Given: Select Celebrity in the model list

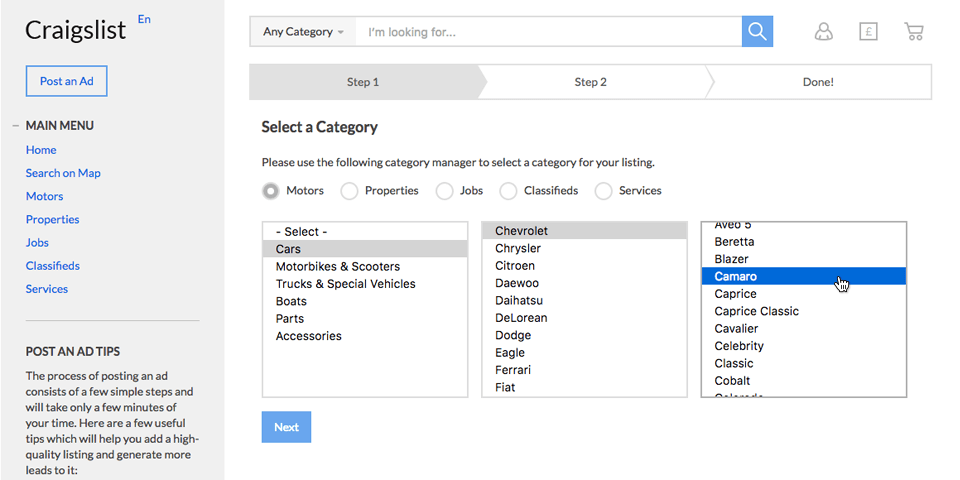Looking at the screenshot, I should [804, 346].
